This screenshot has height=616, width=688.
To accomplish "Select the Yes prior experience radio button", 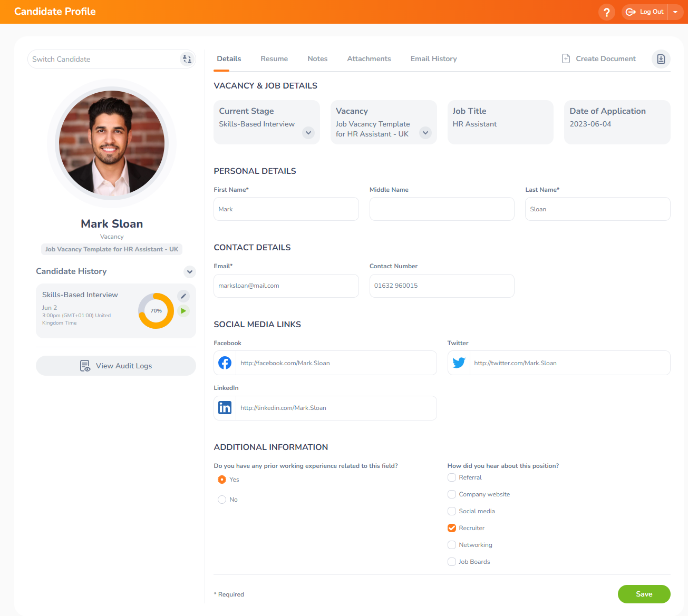I will tap(222, 480).
